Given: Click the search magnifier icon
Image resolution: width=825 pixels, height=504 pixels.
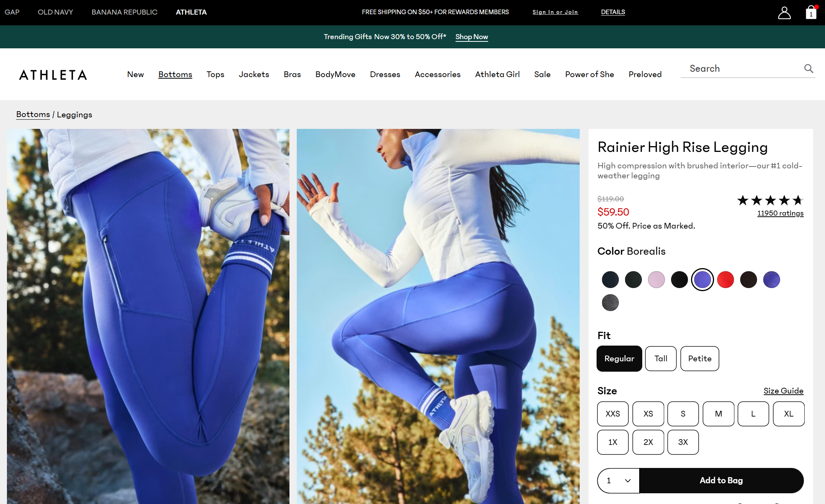Looking at the screenshot, I should coord(808,69).
